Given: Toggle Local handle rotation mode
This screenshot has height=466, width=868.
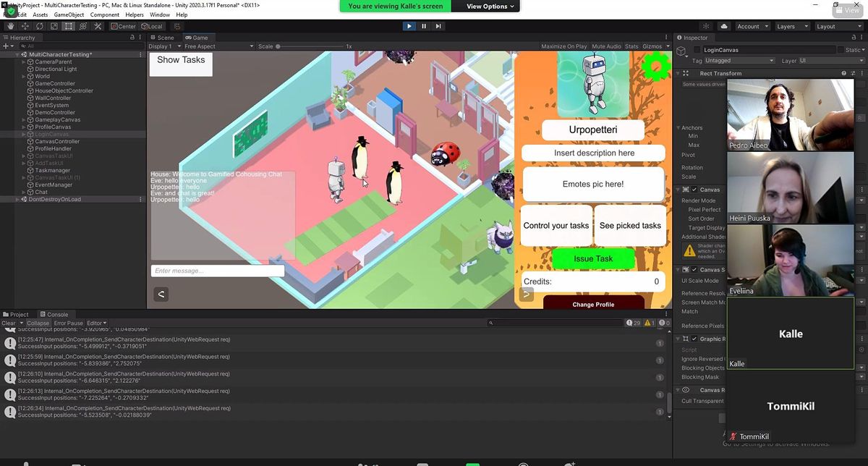Looking at the screenshot, I should 150,26.
